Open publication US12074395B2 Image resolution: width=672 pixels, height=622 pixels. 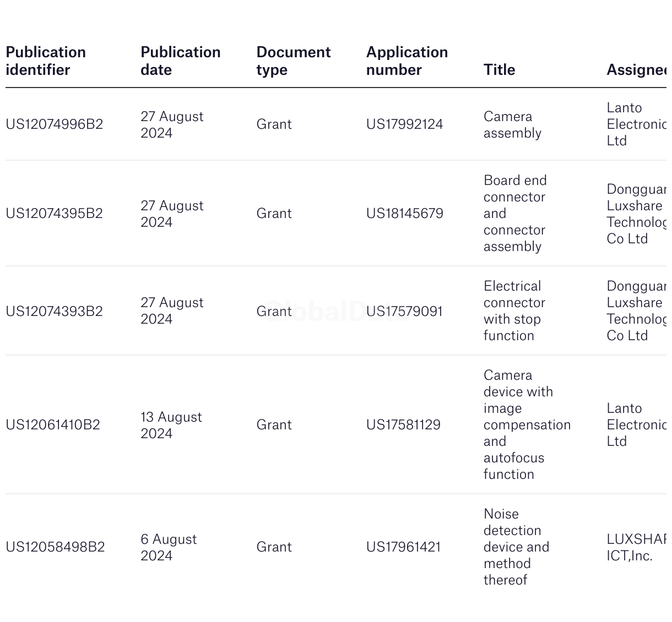point(54,214)
